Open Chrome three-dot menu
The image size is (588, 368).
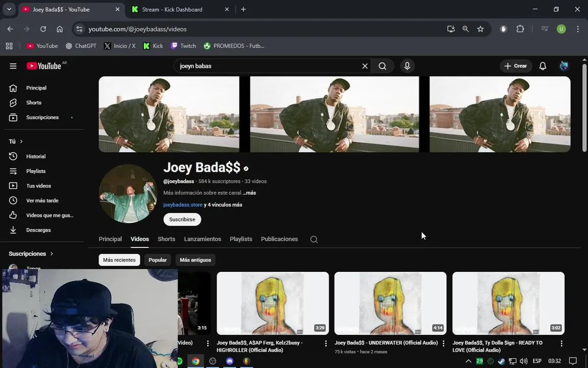click(577, 29)
